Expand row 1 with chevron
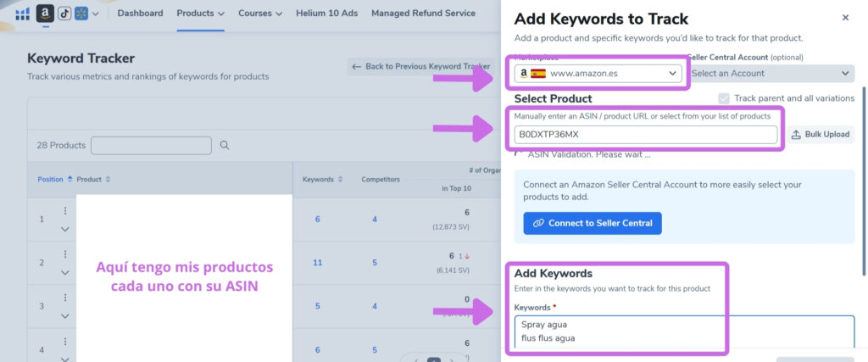Viewport: 868px width, 362px height. (64, 229)
